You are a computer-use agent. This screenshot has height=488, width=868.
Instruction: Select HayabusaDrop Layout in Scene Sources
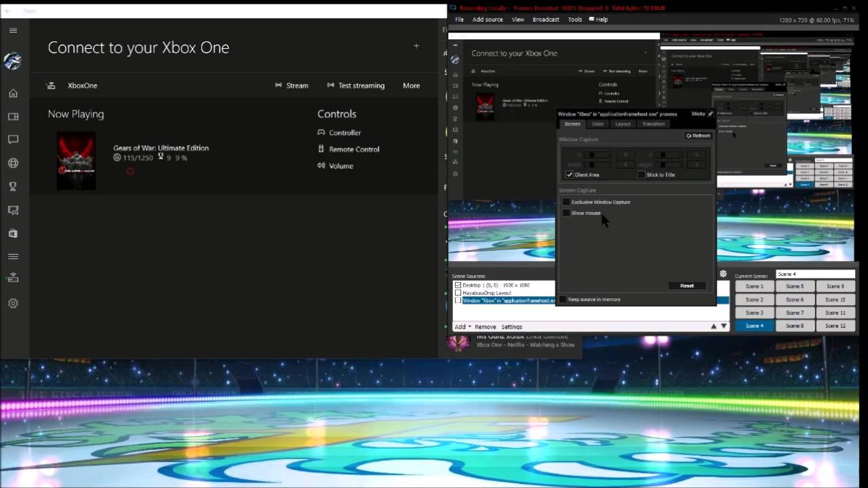[x=487, y=293]
